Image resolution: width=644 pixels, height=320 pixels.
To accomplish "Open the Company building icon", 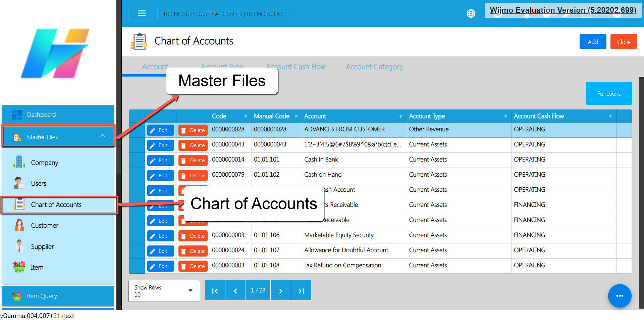I will [19, 162].
